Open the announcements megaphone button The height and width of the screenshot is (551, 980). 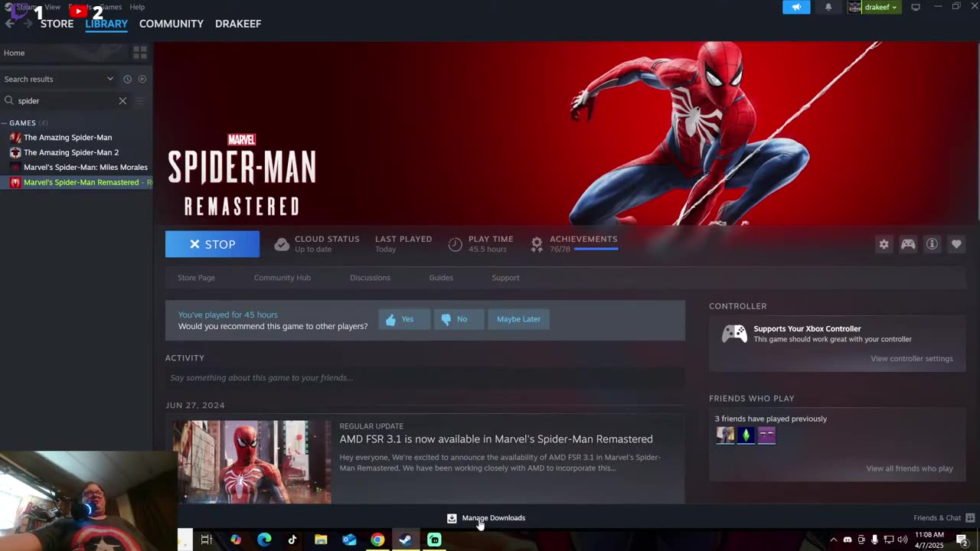click(x=796, y=7)
